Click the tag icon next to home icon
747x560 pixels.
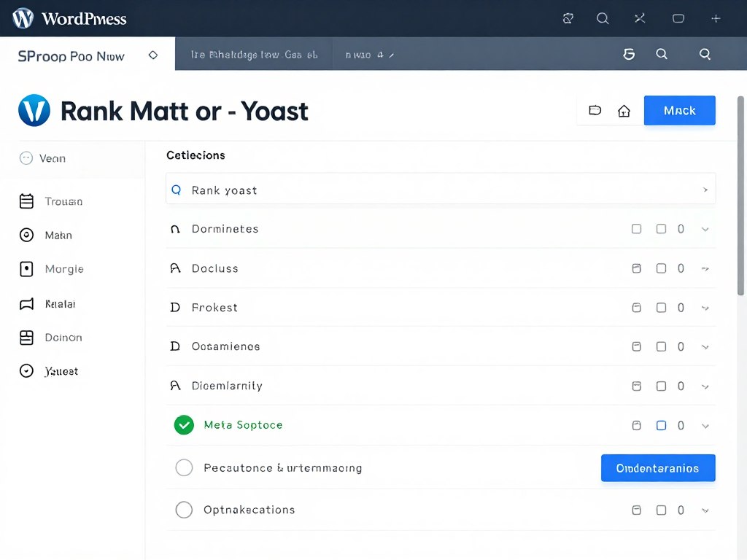pyautogui.click(x=595, y=111)
